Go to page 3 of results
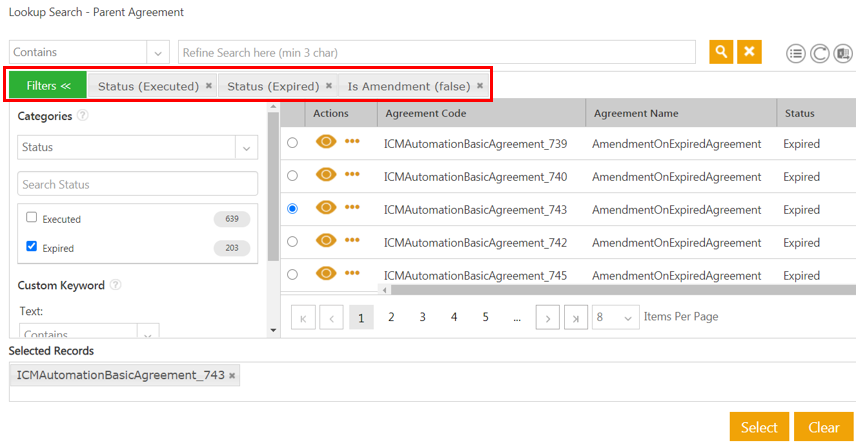Viewport: 859px width, 447px height. (x=423, y=317)
